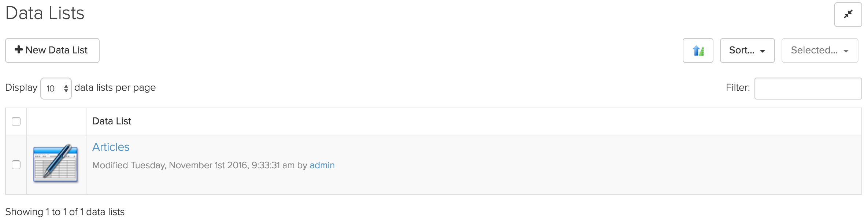Check the Articles row checkbox
The width and height of the screenshot is (868, 221).
coord(16,165)
